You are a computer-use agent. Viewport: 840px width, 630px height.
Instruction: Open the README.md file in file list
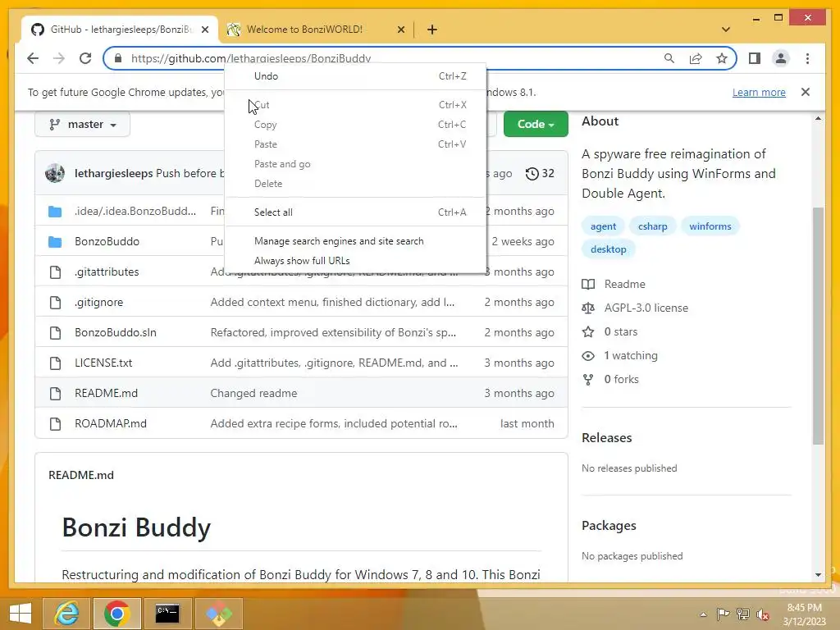[106, 393]
